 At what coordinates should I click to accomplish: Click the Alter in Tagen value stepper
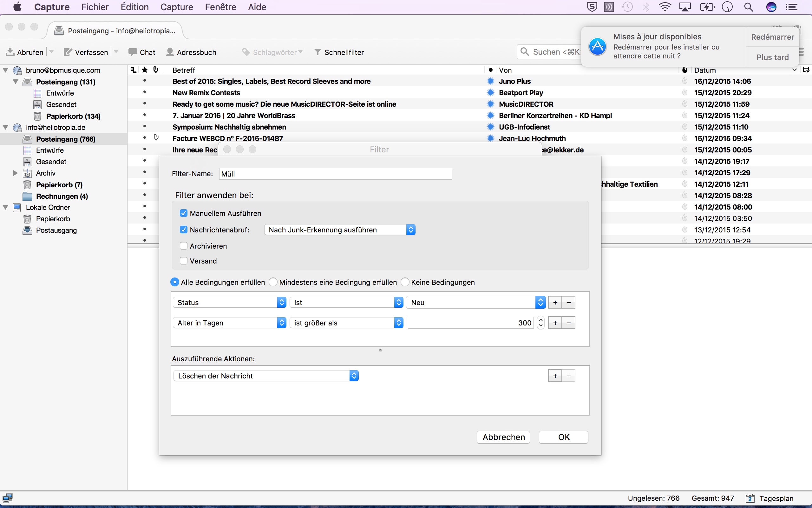(x=540, y=323)
